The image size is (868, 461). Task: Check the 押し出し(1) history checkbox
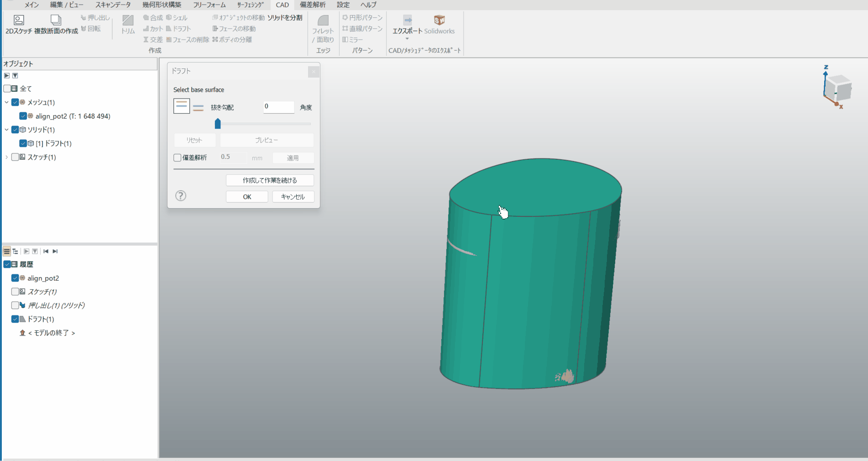pos(15,305)
